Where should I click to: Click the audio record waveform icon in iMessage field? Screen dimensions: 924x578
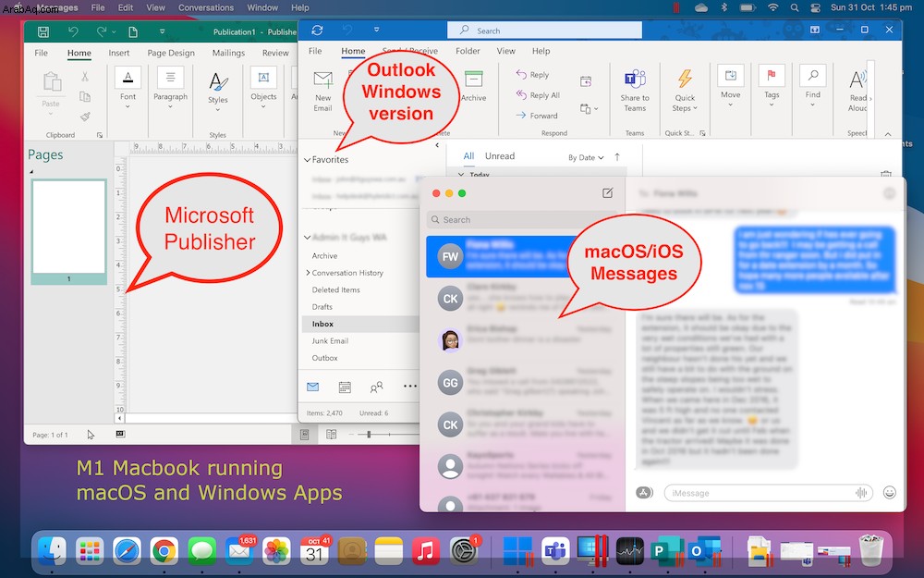tap(861, 493)
